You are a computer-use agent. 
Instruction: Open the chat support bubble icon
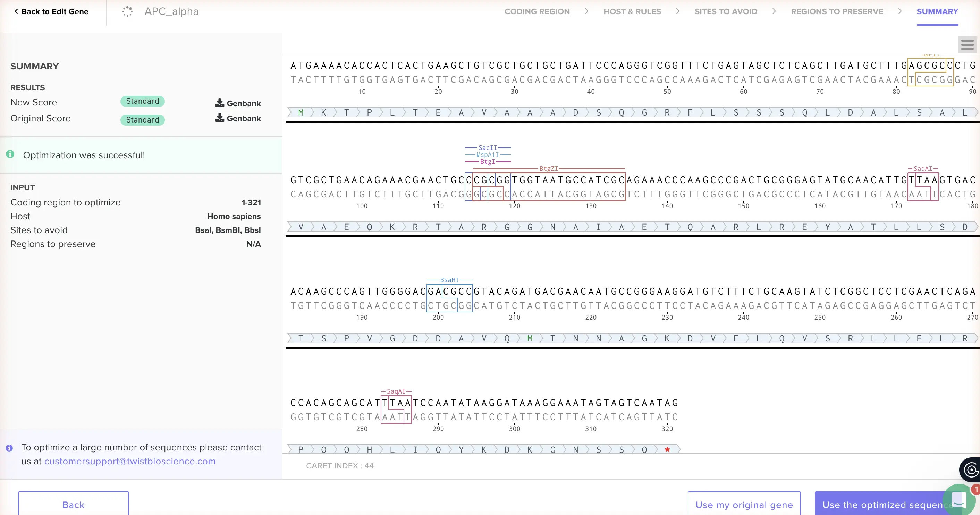[959, 499]
